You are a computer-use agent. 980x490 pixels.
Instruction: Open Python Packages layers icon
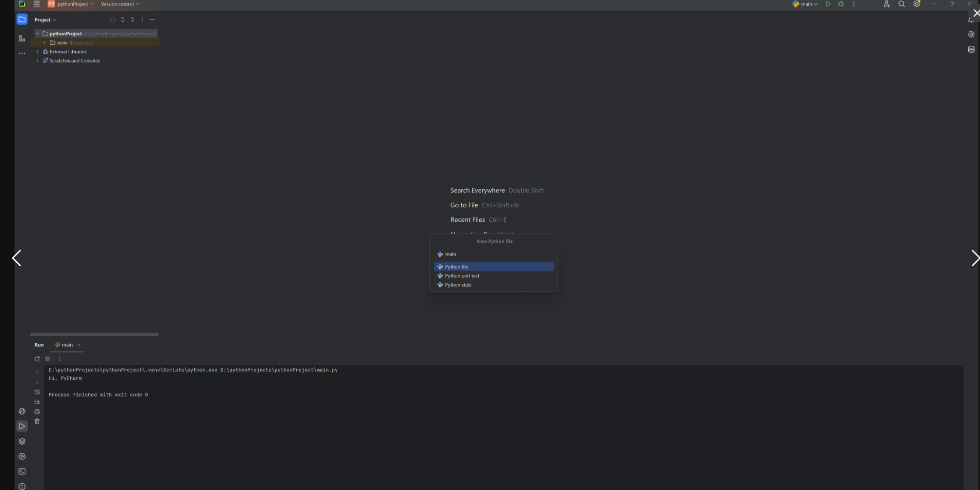tap(22, 441)
